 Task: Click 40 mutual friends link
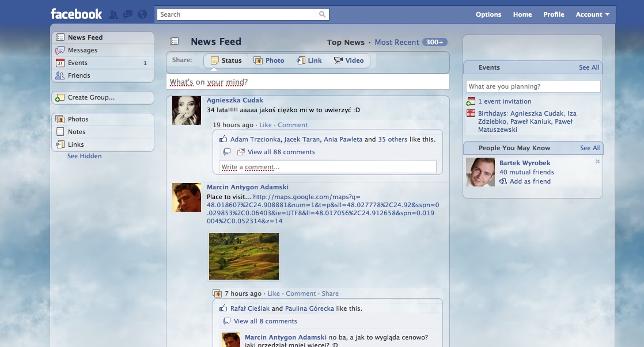coord(526,172)
